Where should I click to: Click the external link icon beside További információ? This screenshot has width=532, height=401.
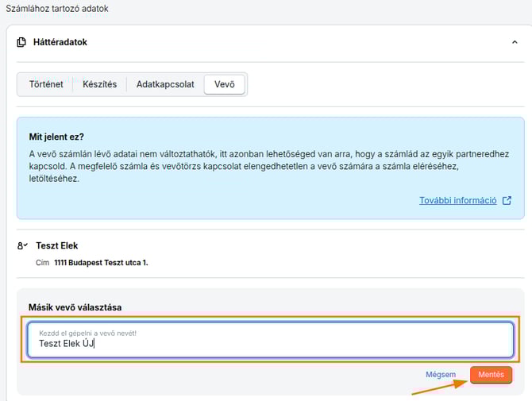pyautogui.click(x=507, y=201)
